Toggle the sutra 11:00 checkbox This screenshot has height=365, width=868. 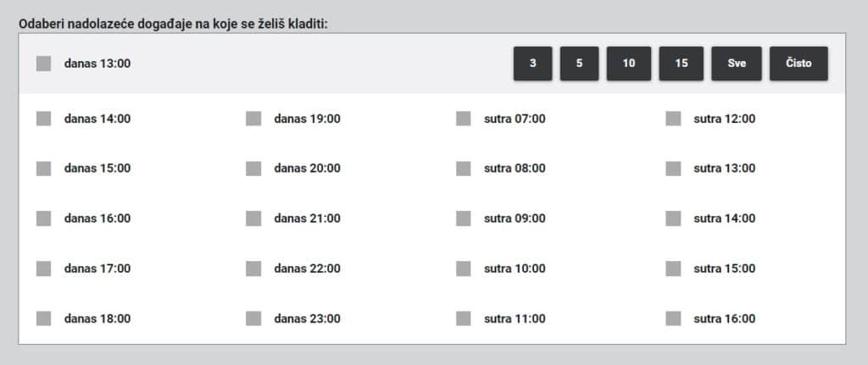click(464, 318)
